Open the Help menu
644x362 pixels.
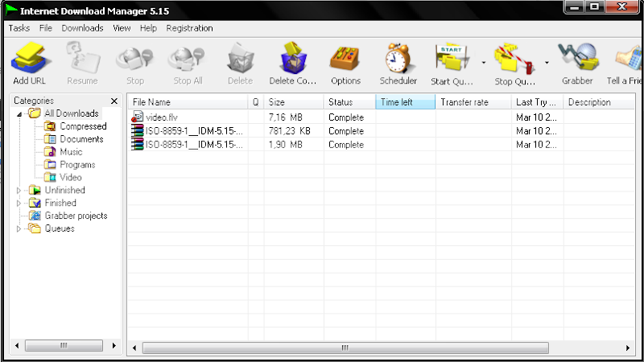(148, 28)
